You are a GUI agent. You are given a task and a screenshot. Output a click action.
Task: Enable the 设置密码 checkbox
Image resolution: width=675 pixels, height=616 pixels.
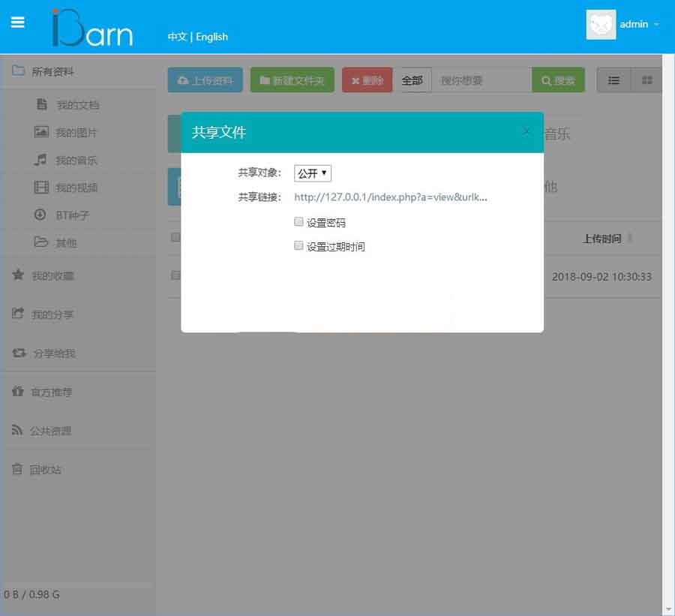tap(298, 222)
